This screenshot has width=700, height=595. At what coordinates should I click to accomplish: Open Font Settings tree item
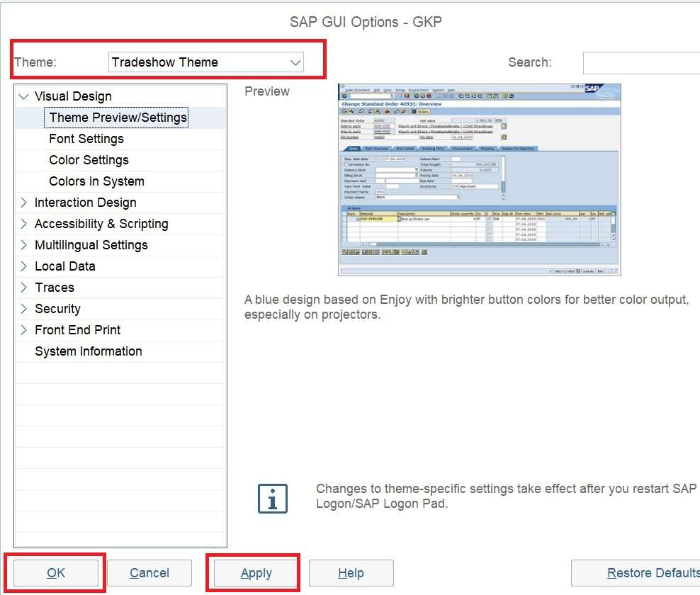point(86,139)
